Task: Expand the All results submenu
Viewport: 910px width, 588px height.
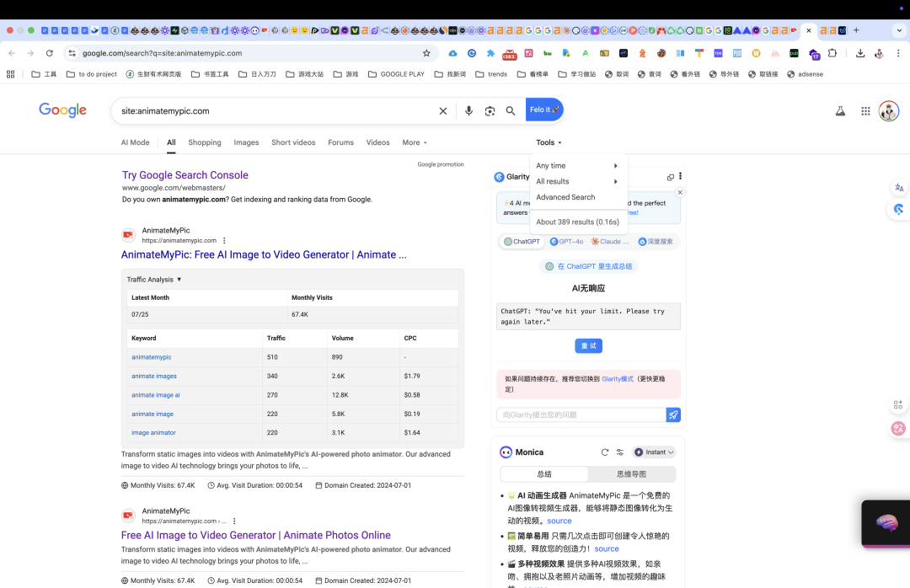Action: 577,181
